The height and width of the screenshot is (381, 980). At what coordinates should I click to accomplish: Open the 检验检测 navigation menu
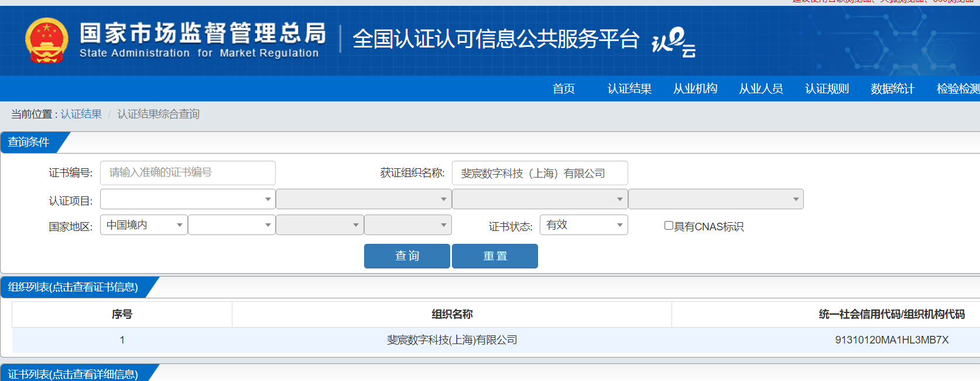(x=958, y=89)
